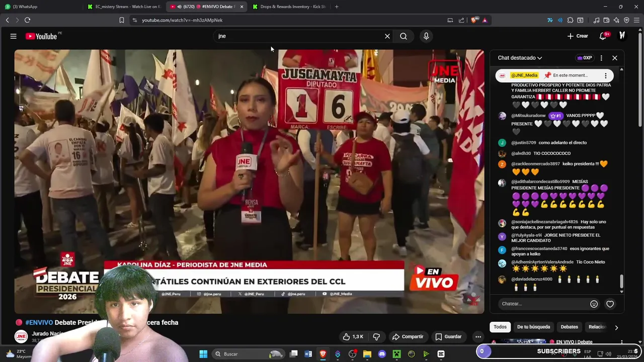Screen dimensions: 644x362
Task: Click the Crear button
Action: [x=578, y=36]
